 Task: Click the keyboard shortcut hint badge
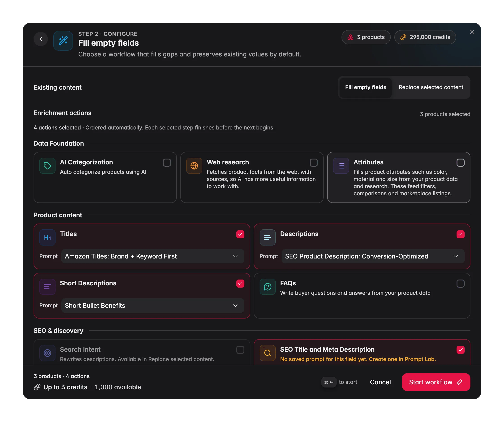pos(329,382)
